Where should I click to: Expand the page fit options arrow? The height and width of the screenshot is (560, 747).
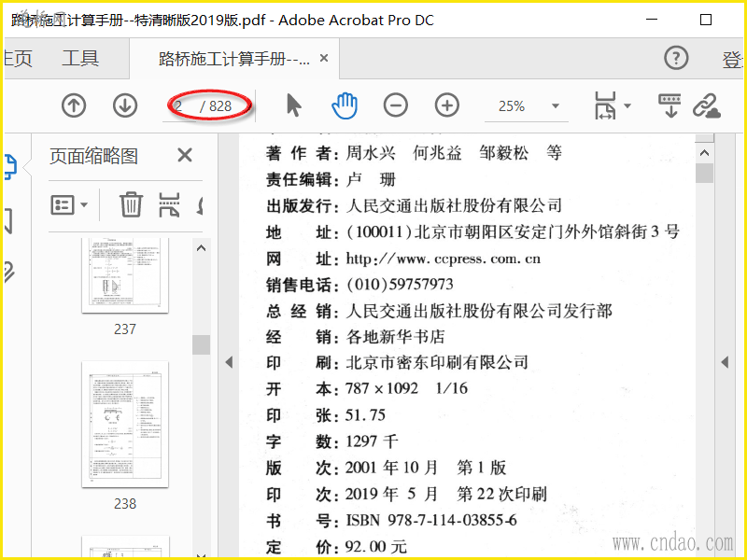click(627, 105)
